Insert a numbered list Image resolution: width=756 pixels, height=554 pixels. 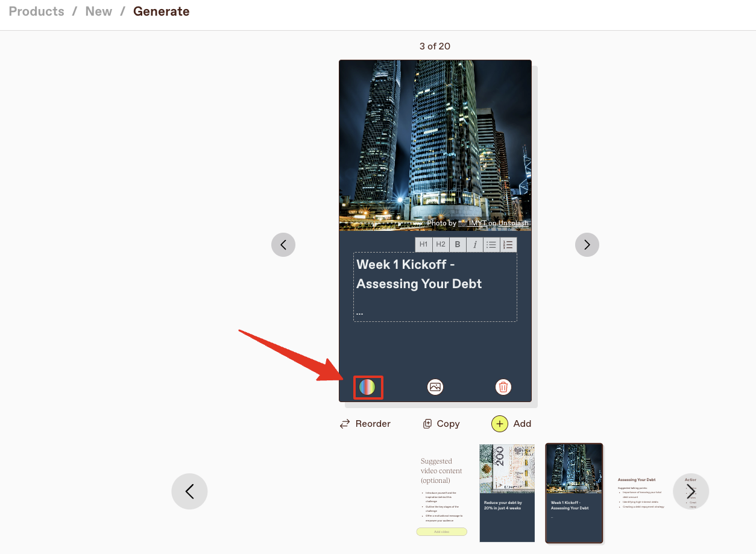click(508, 245)
